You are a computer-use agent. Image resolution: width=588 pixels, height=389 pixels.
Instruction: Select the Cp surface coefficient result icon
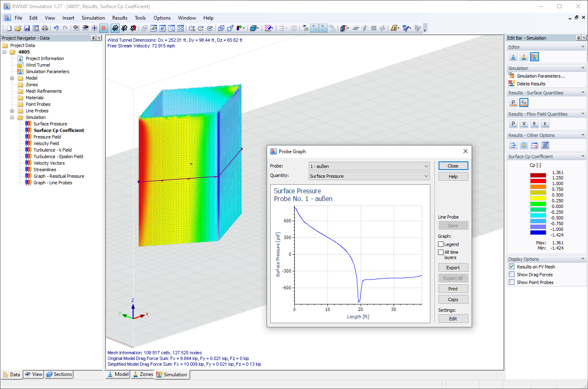pos(523,102)
